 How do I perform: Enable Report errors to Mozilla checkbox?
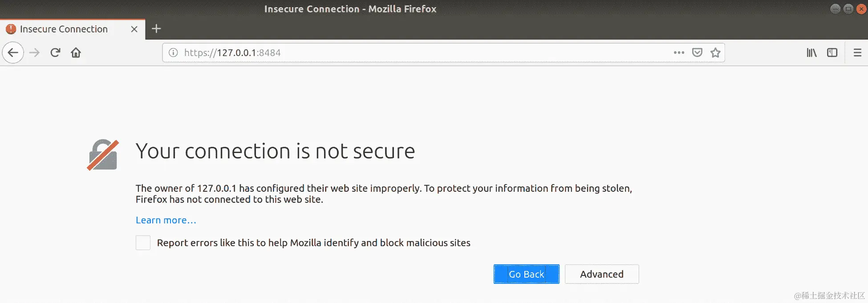coord(143,243)
